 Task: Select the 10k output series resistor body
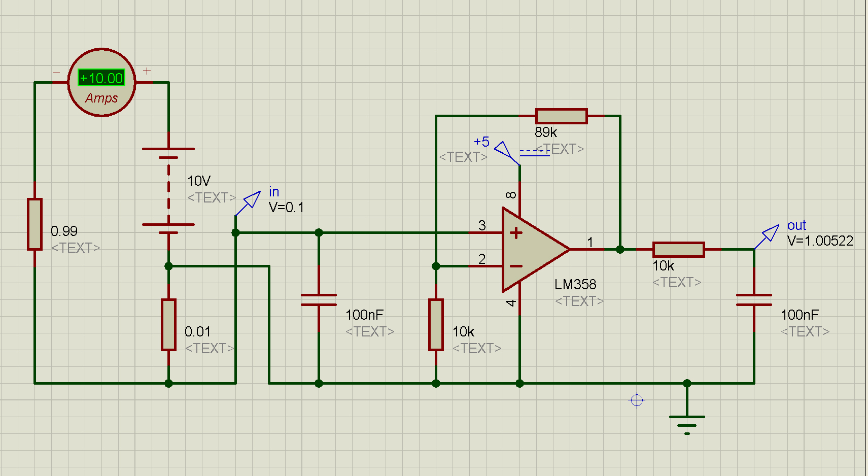[679, 250]
